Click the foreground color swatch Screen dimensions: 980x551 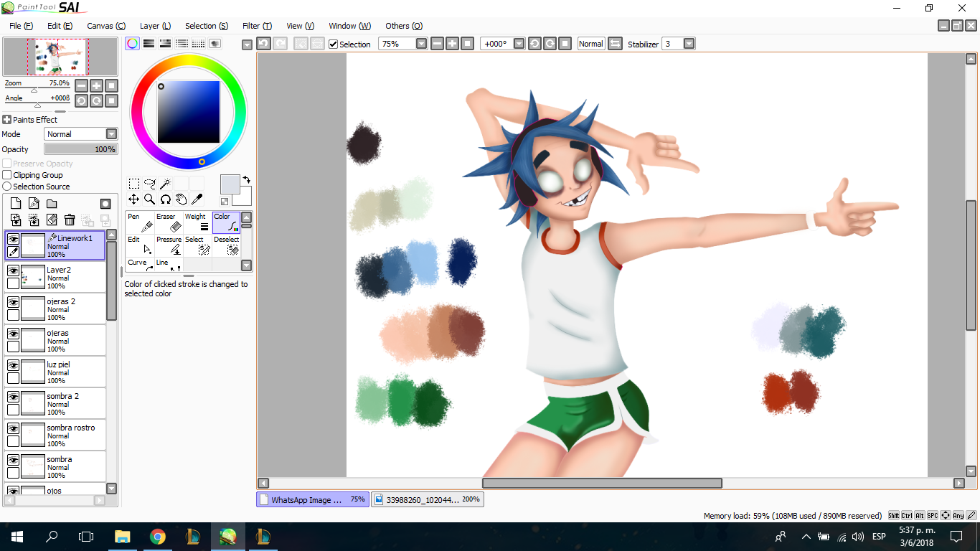pyautogui.click(x=230, y=184)
